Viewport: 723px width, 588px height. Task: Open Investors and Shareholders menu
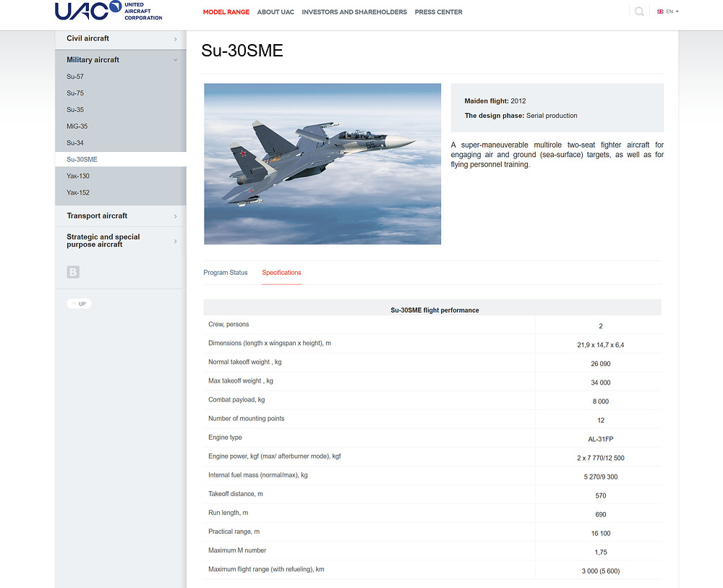point(354,12)
